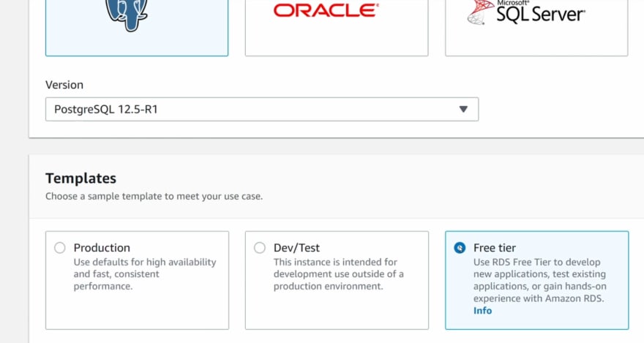Click the Version field label
This screenshot has width=644, height=343.
(64, 85)
